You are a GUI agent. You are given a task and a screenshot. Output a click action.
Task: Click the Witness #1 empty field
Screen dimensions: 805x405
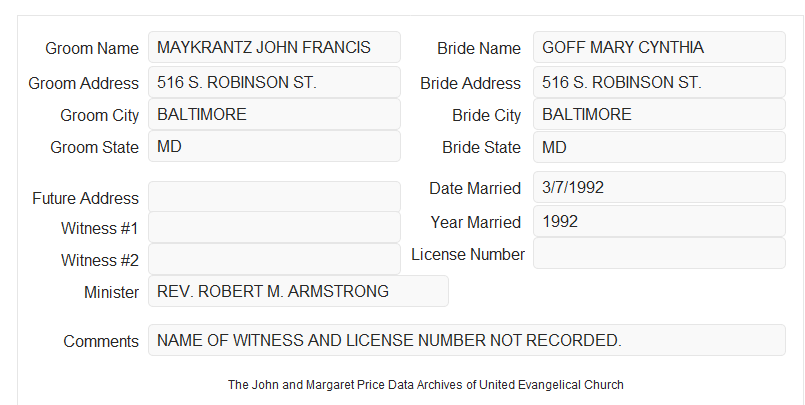[274, 227]
